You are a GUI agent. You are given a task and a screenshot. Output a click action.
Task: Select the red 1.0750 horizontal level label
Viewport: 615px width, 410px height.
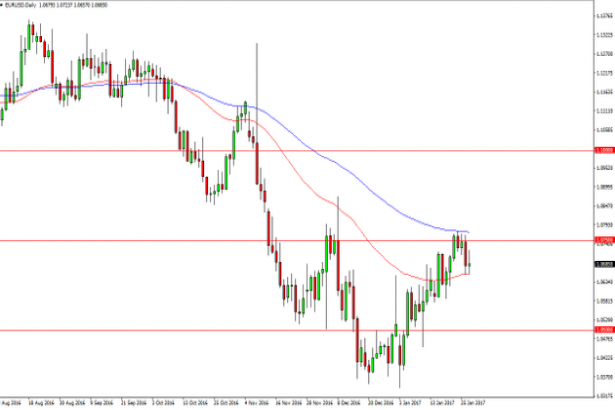coord(604,240)
